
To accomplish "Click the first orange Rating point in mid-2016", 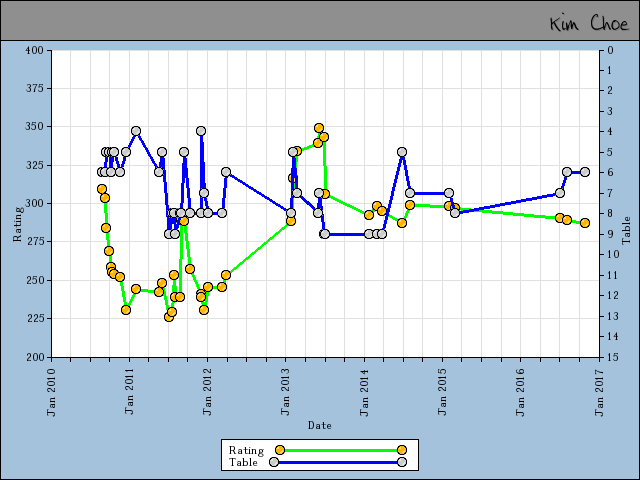I will [560, 218].
